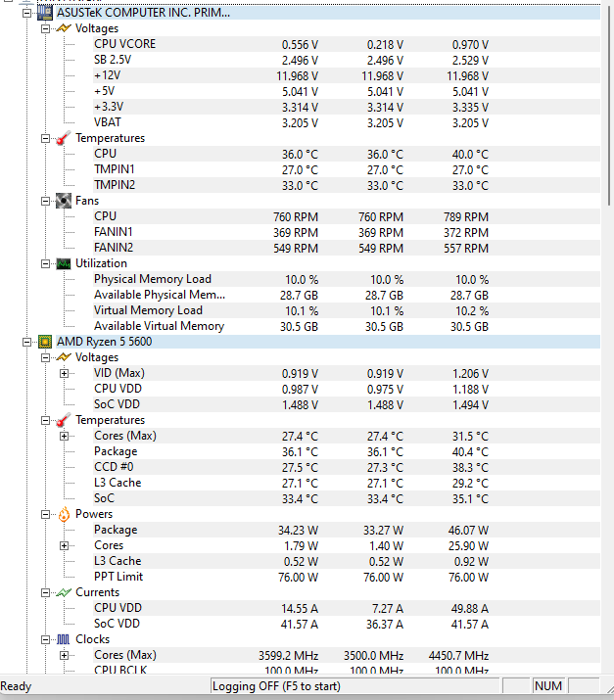Click the Ready status bar text
The height and width of the screenshot is (700, 614).
click(16, 686)
